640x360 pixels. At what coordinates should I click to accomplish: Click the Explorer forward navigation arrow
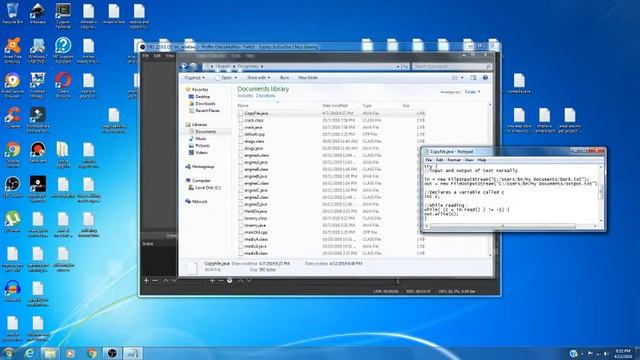point(193,67)
